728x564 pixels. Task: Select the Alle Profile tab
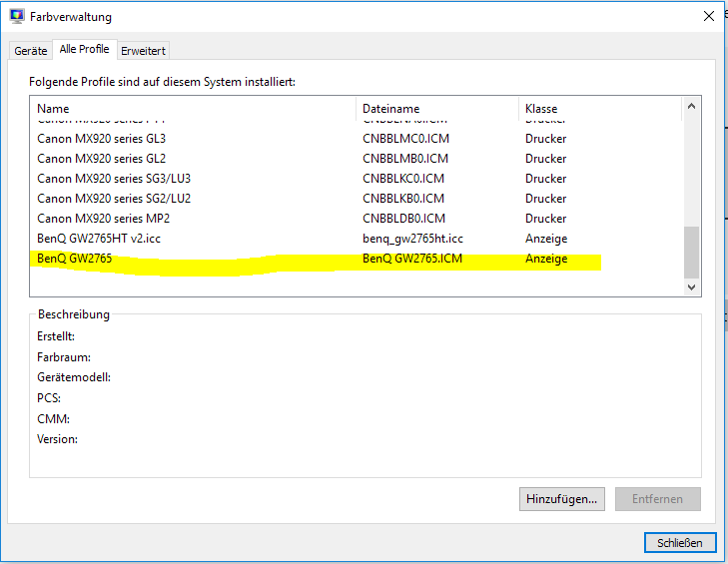85,49
